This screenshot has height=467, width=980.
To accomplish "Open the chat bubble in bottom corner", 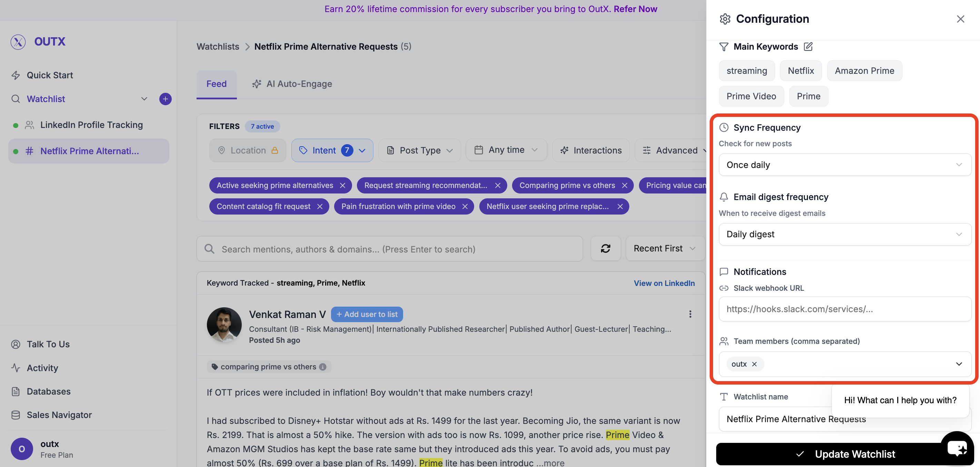I will pos(957,448).
